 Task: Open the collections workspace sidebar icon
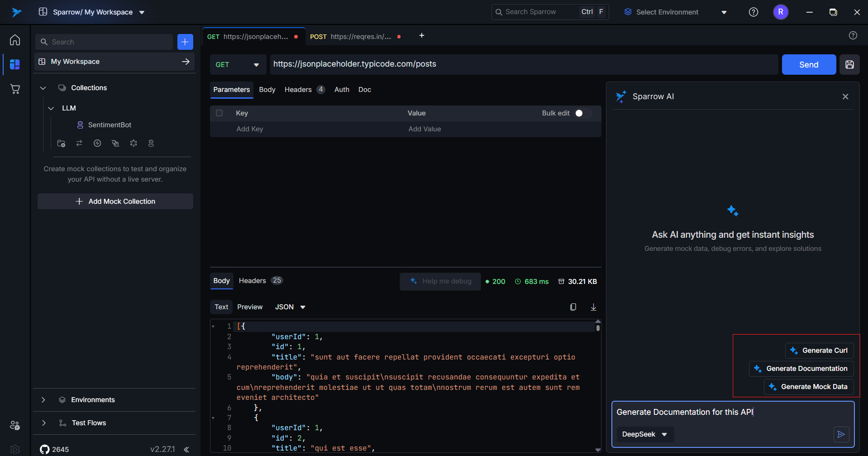15,64
